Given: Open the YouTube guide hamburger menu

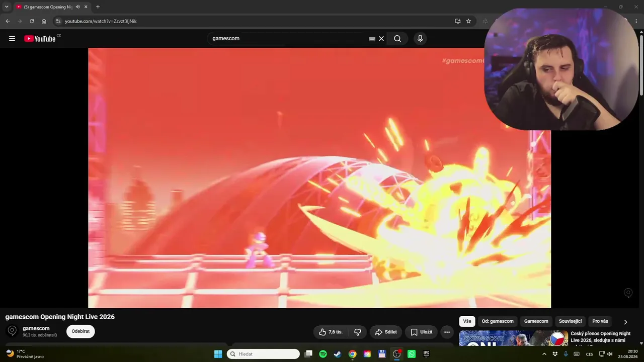Looking at the screenshot, I should (x=12, y=39).
